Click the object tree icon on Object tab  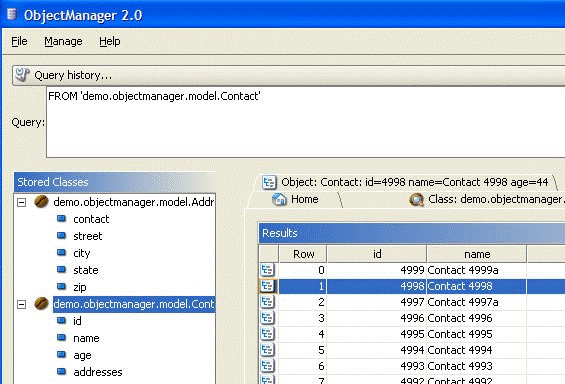click(x=269, y=182)
